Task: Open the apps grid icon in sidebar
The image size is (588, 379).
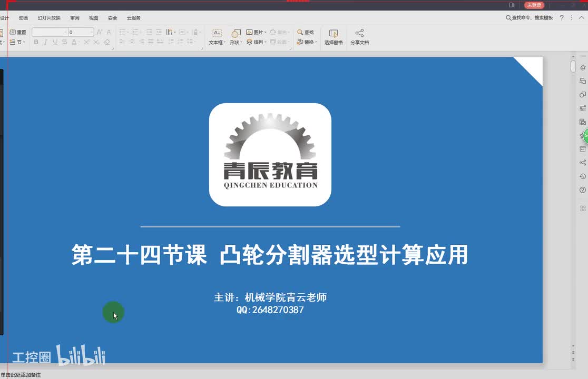Action: (582, 208)
